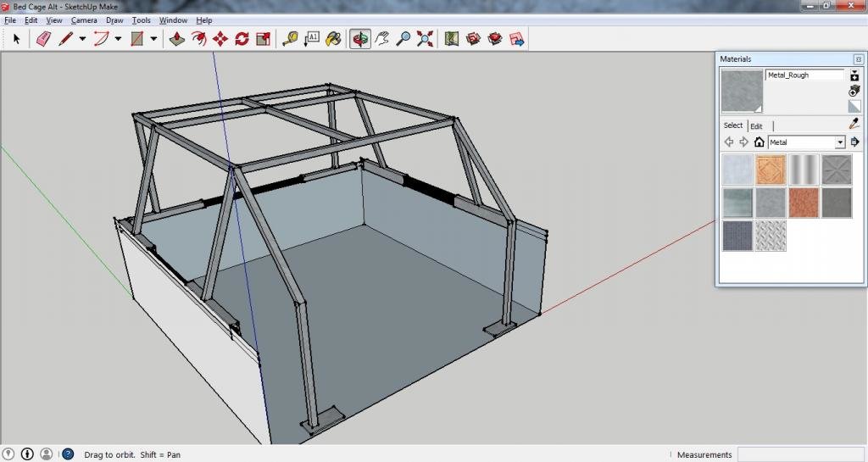Choose the rusty orange metal swatch
Screen dimensions: 868x462
point(804,203)
